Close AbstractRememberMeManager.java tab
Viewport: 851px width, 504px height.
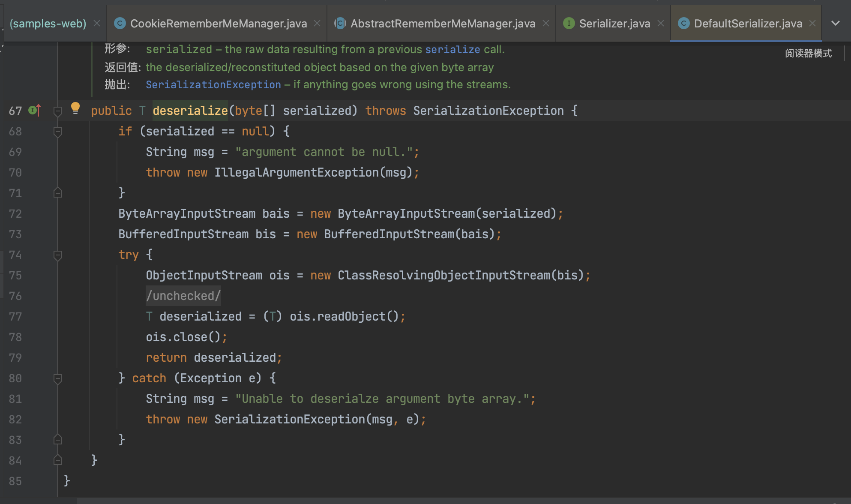tap(546, 23)
